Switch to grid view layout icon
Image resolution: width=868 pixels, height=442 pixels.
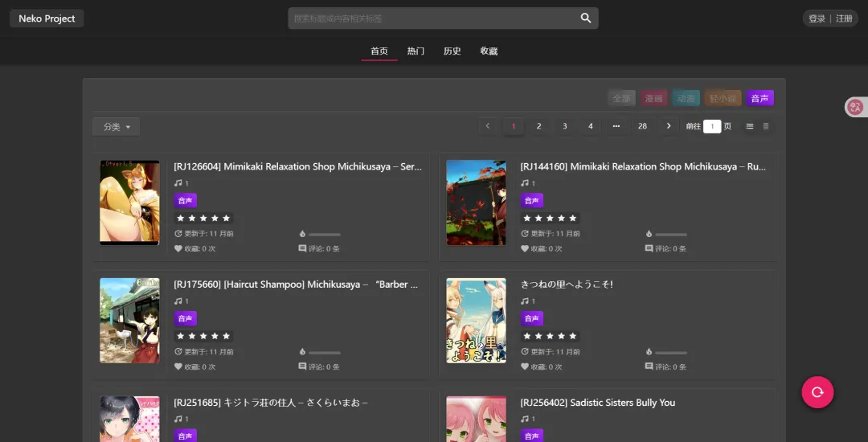tap(766, 126)
